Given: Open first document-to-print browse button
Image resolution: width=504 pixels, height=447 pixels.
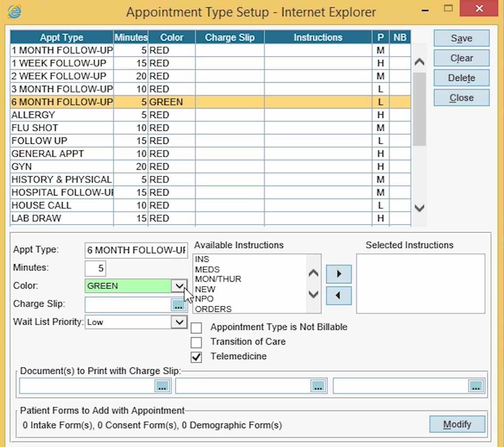Looking at the screenshot, I should (162, 386).
